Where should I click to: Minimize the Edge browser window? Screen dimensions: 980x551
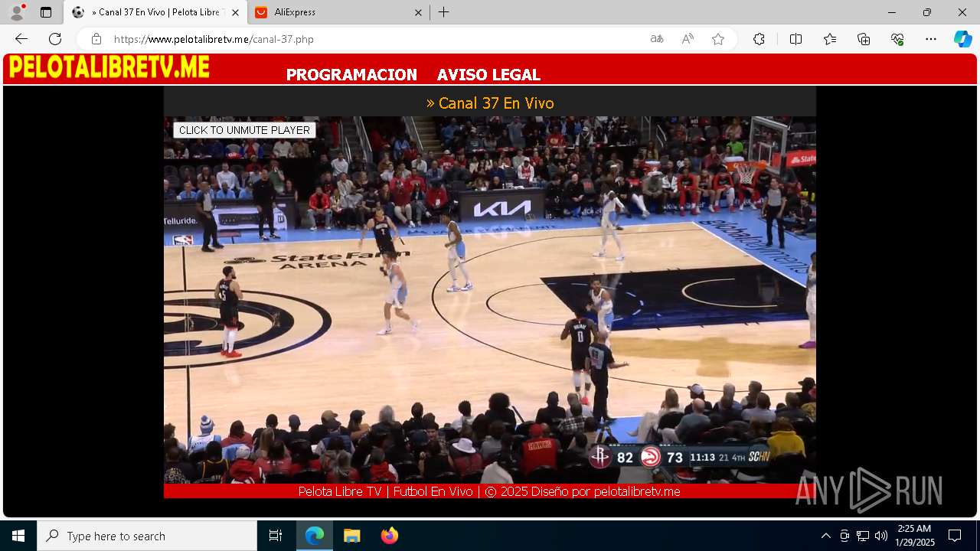(892, 12)
